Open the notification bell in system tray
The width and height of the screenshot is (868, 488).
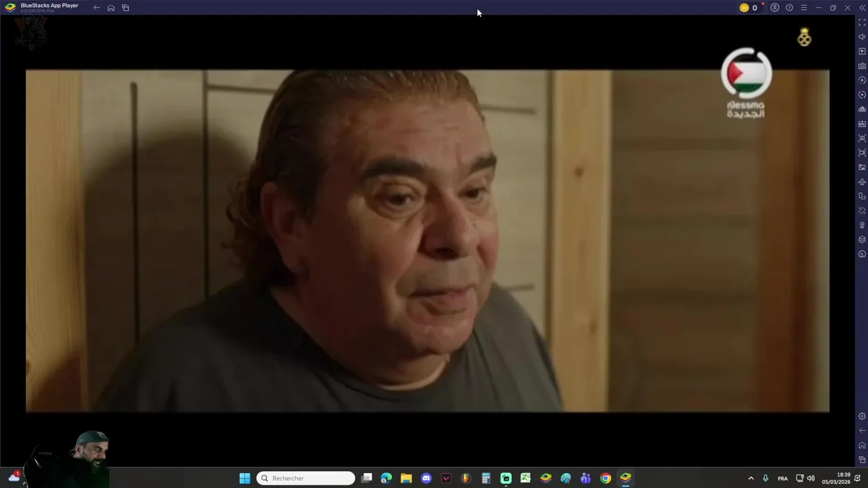858,479
